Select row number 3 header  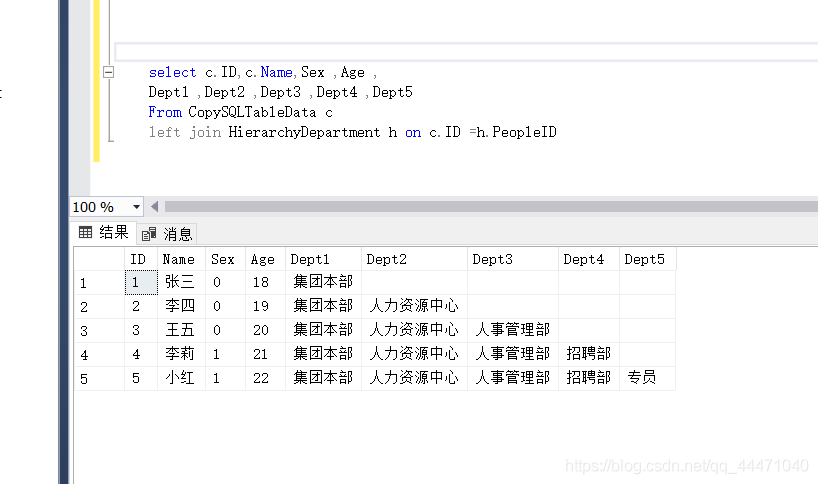tap(99, 331)
